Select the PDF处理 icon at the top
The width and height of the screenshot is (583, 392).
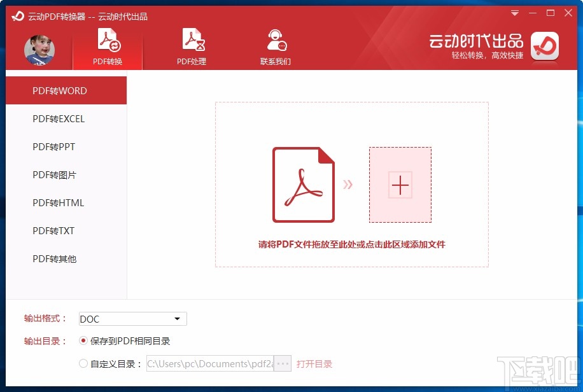192,38
